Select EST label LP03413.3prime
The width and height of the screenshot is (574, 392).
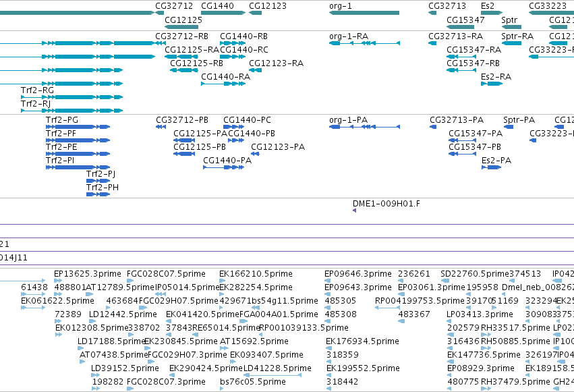click(480, 314)
